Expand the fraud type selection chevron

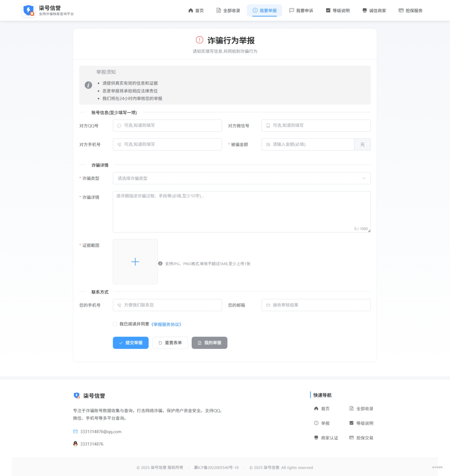[364, 178]
